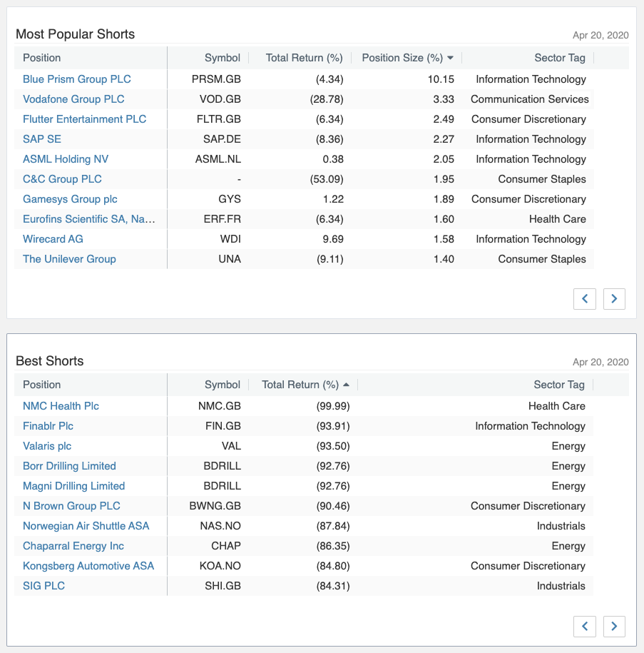Open Norwegian Air Shuttle ASA position
Screen dimensions: 644x653
click(x=86, y=526)
